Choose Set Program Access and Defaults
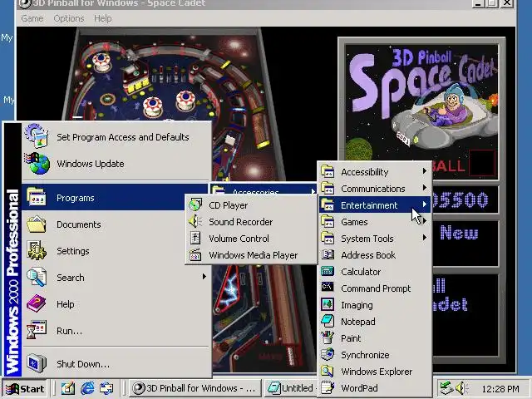The height and width of the screenshot is (399, 532). [x=116, y=137]
